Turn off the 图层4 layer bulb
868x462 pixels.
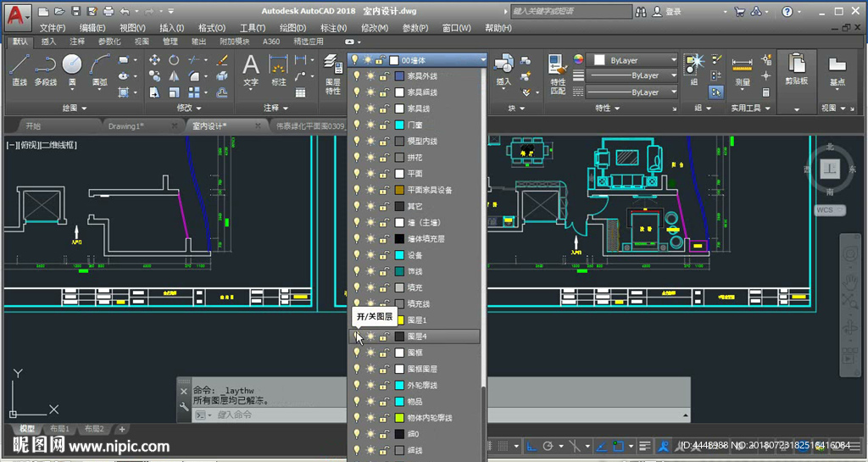357,336
